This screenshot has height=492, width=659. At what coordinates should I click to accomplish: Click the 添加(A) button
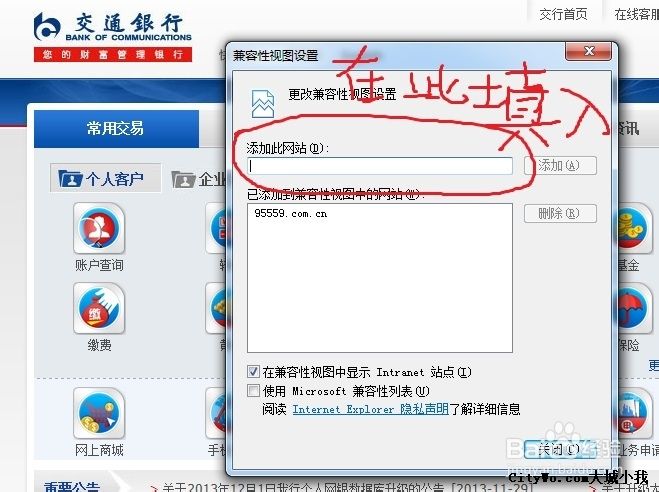[560, 166]
